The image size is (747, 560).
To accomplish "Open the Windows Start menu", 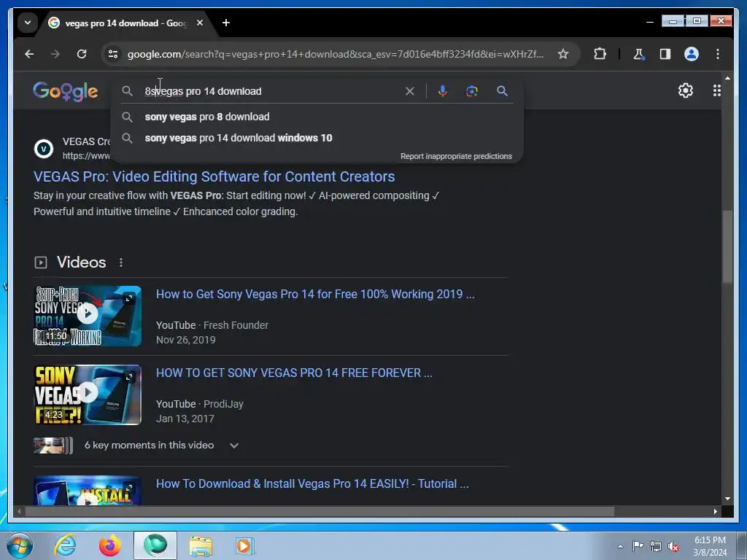I will coord(20,545).
